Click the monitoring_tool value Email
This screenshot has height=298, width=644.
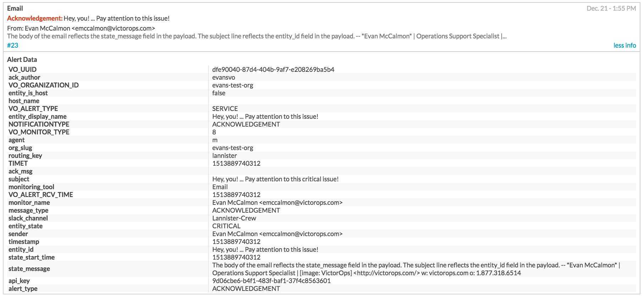click(x=220, y=187)
